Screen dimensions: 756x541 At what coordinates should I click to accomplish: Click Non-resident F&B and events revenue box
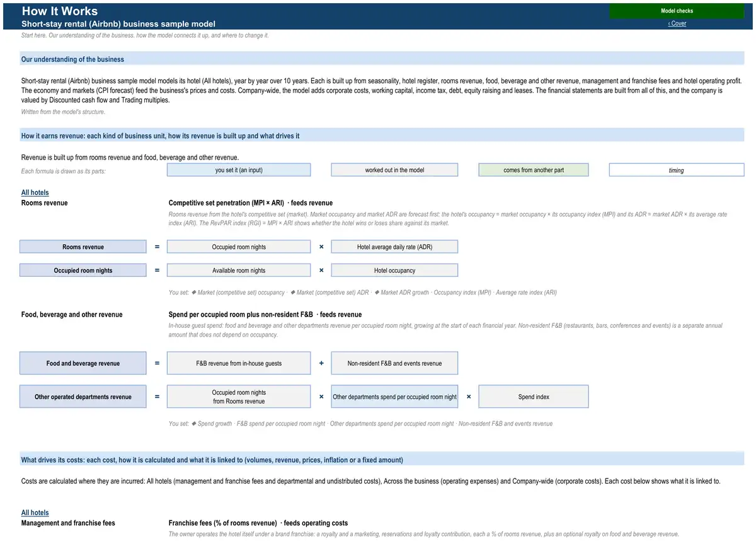click(394, 363)
